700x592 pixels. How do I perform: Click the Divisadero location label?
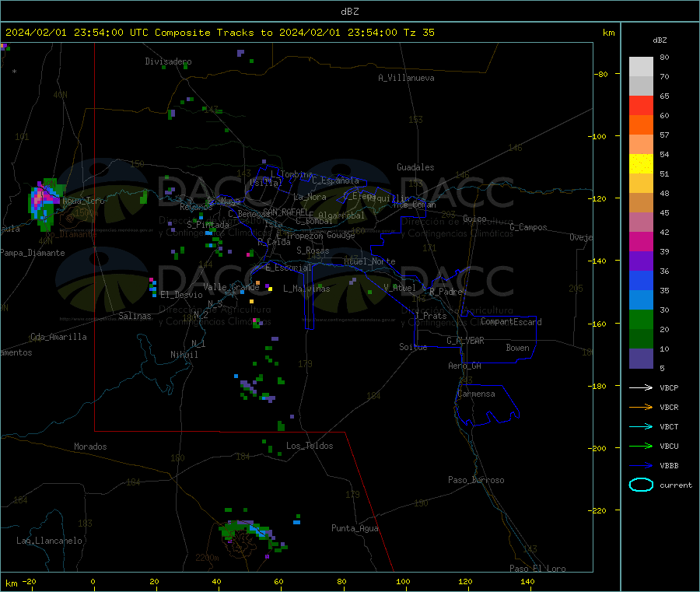(168, 61)
